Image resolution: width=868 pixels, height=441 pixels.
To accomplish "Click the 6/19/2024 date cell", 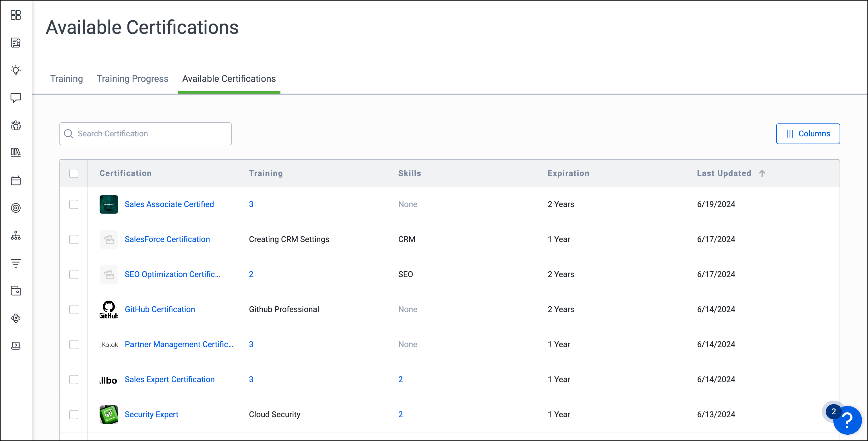I will tap(716, 204).
